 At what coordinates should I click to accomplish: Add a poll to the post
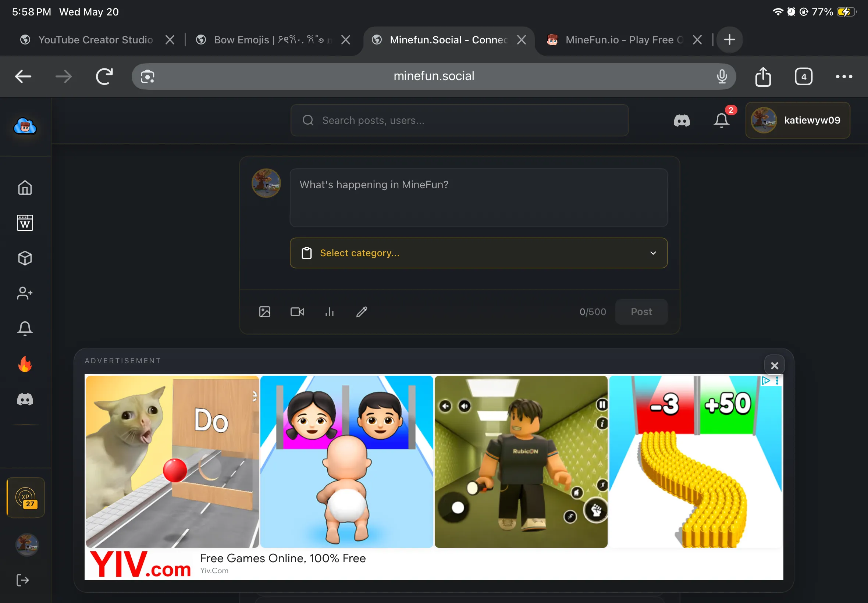pos(330,312)
